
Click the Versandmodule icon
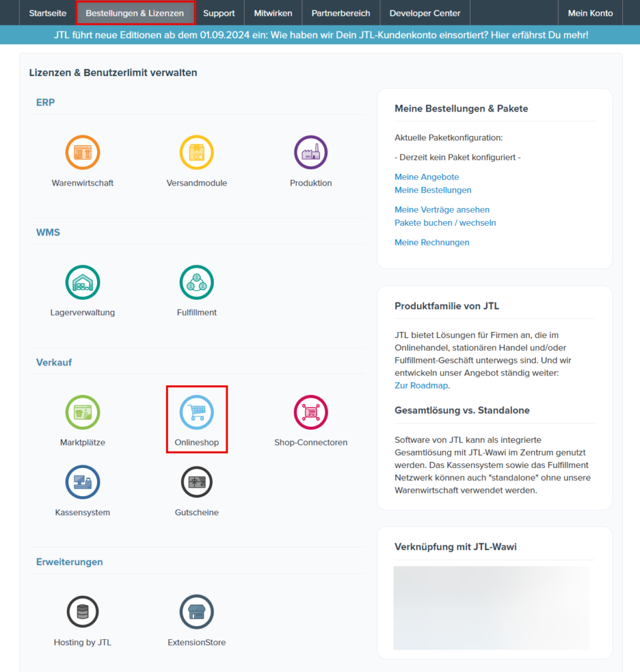pyautogui.click(x=197, y=152)
